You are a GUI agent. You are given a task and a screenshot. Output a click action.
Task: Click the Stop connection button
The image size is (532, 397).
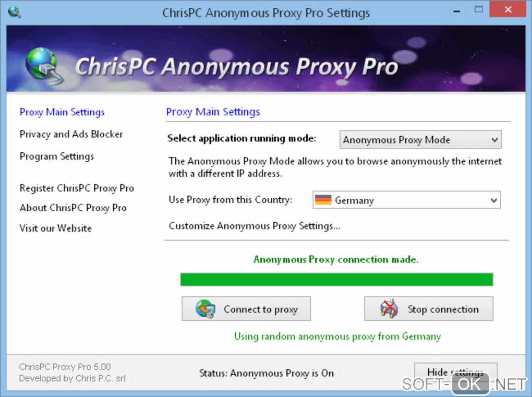click(x=429, y=309)
